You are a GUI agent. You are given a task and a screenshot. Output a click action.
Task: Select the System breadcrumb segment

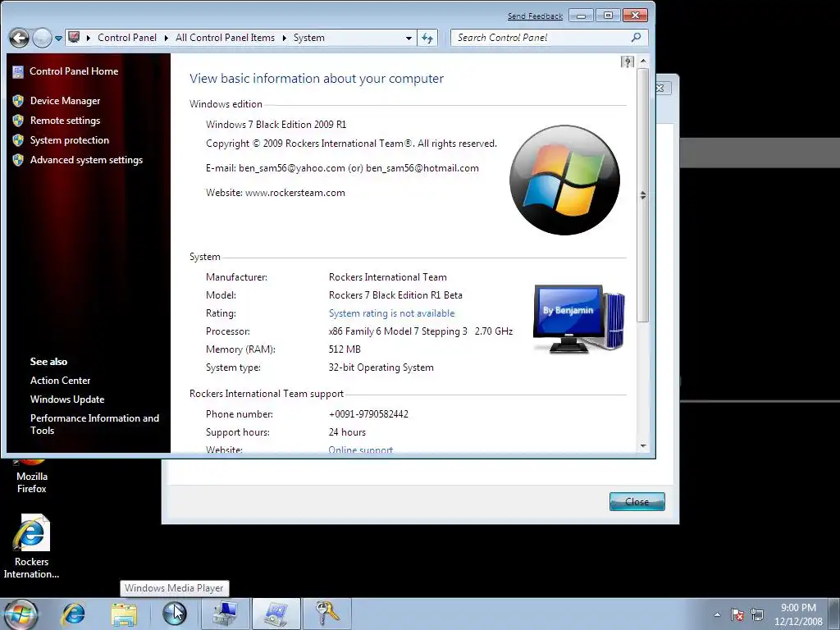(x=309, y=38)
